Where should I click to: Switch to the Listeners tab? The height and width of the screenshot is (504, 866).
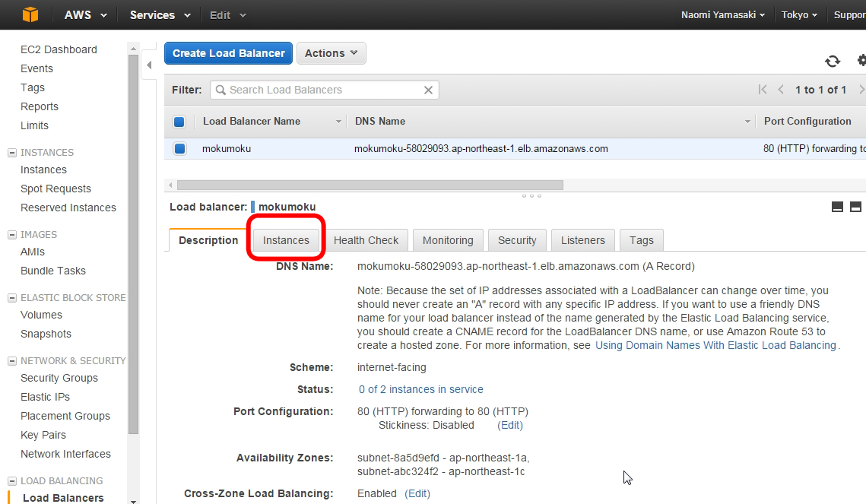pos(582,240)
